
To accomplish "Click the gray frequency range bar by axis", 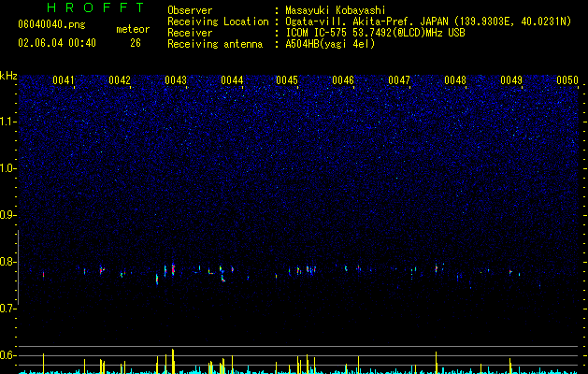I will click(19, 267).
